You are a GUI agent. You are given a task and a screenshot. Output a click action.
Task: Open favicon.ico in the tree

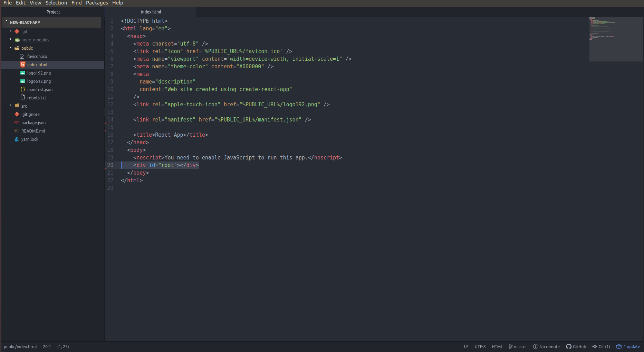37,56
